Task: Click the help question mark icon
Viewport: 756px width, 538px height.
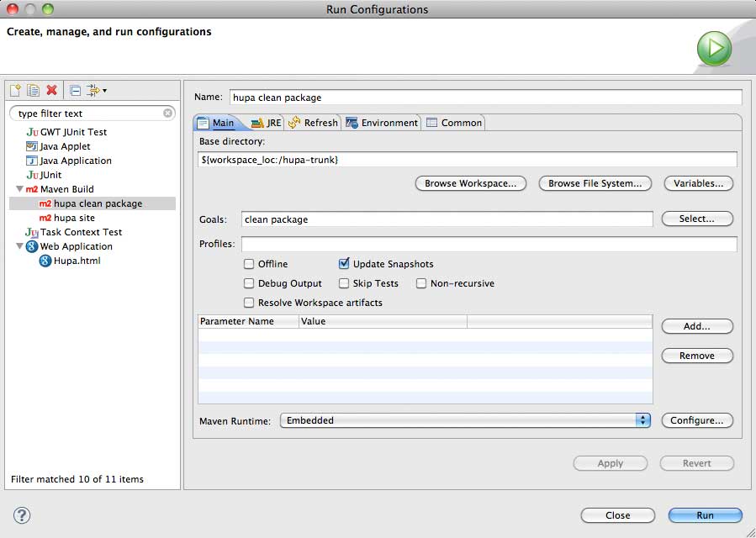Action: 22,515
